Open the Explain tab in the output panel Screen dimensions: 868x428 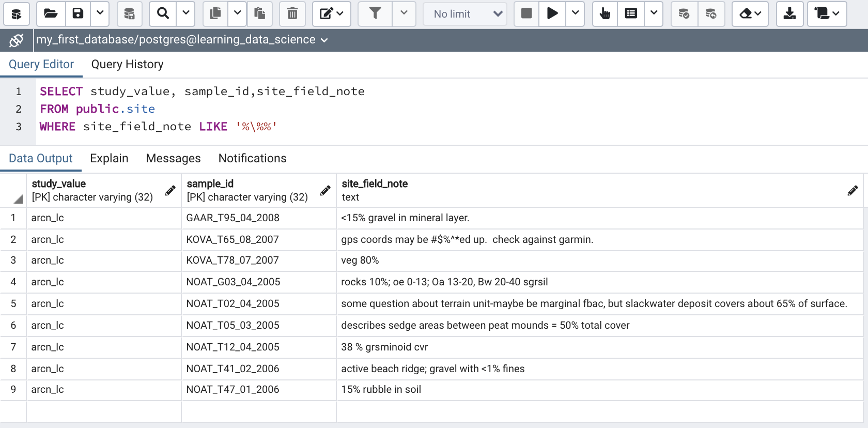109,158
